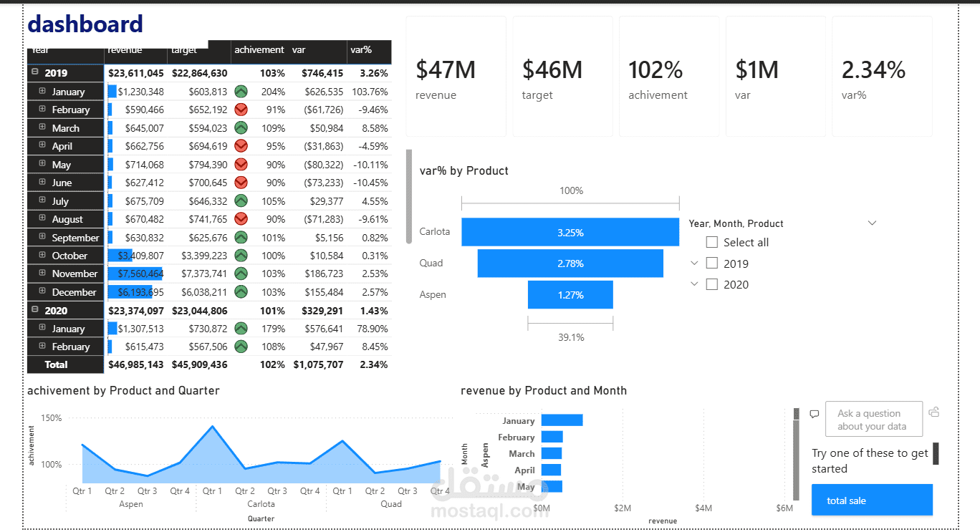980x532 pixels.
Task: Select the Carlota bar in var% chart
Action: 570,232
